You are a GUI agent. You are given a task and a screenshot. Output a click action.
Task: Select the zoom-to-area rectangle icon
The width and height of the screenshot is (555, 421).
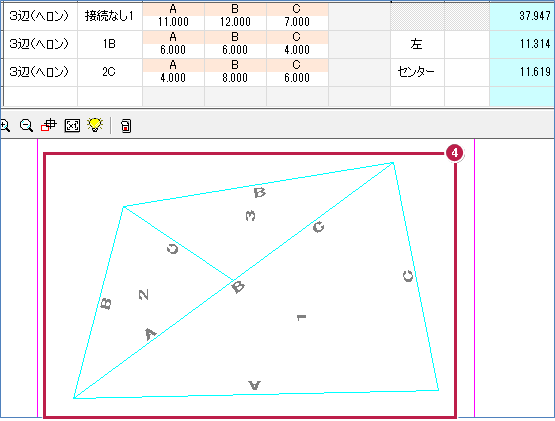pos(48,125)
